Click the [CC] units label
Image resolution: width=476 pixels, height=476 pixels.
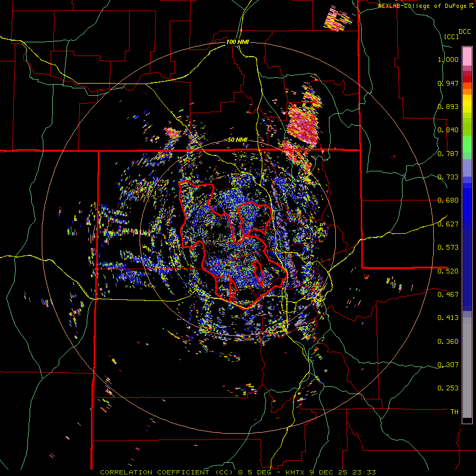coord(452,36)
